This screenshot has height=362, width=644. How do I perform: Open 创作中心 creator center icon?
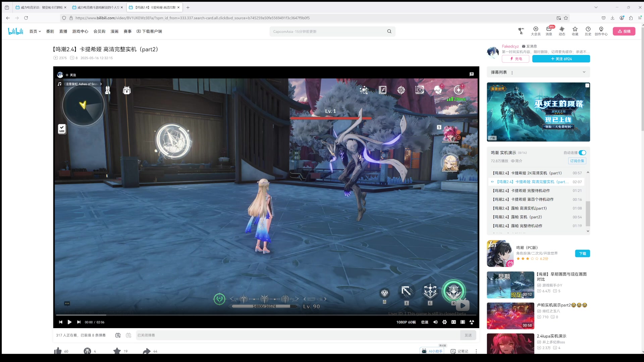click(x=601, y=31)
